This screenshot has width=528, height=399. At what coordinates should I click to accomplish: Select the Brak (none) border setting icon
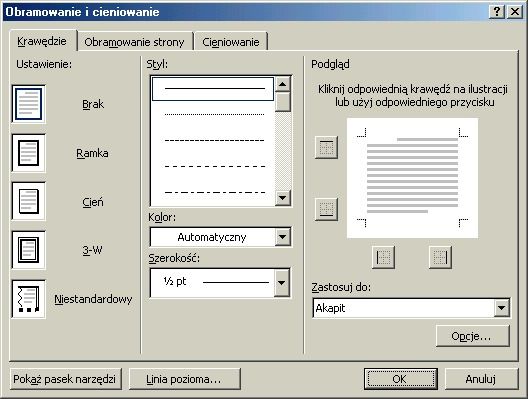tap(29, 104)
